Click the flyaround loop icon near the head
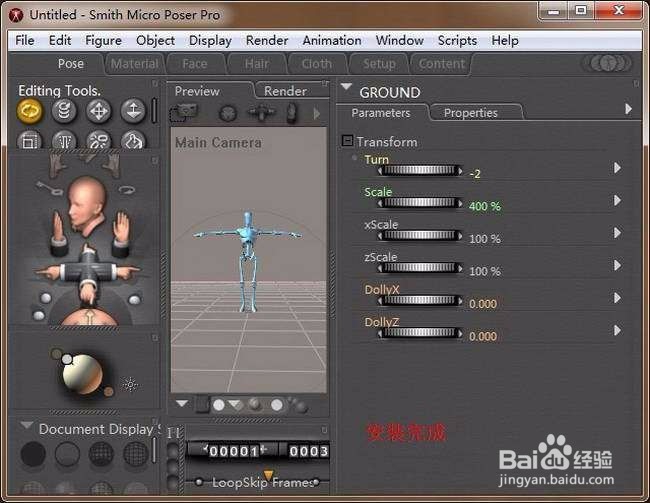 (x=127, y=190)
